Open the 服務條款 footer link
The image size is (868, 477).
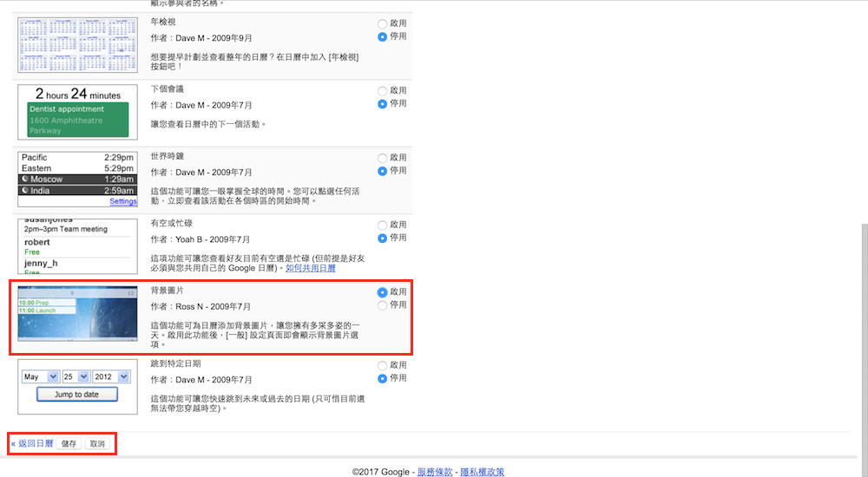(435, 472)
